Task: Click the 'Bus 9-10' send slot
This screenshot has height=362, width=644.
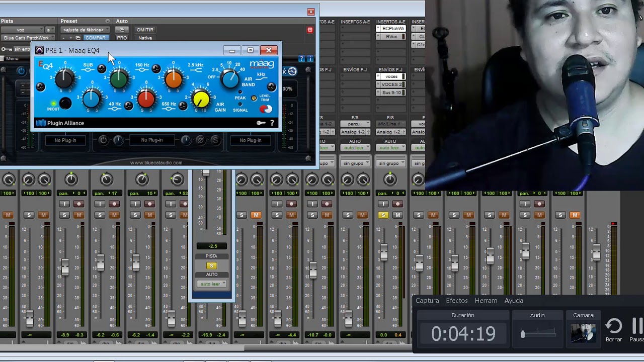Action: tap(391, 93)
